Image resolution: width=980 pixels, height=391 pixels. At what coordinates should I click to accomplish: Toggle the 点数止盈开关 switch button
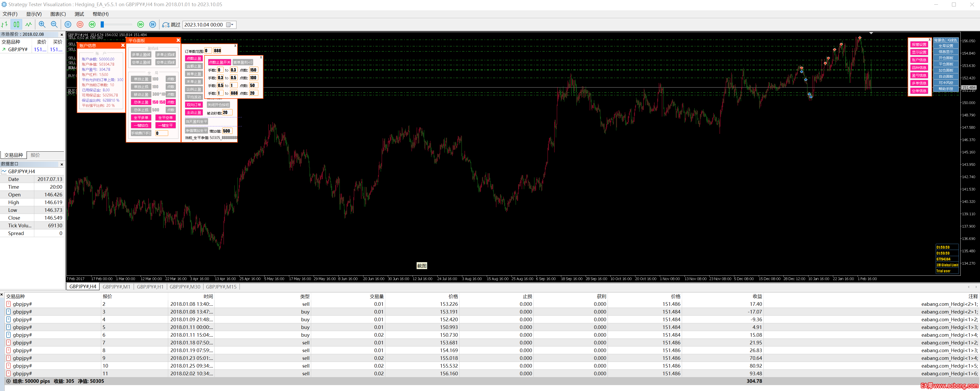point(219,62)
